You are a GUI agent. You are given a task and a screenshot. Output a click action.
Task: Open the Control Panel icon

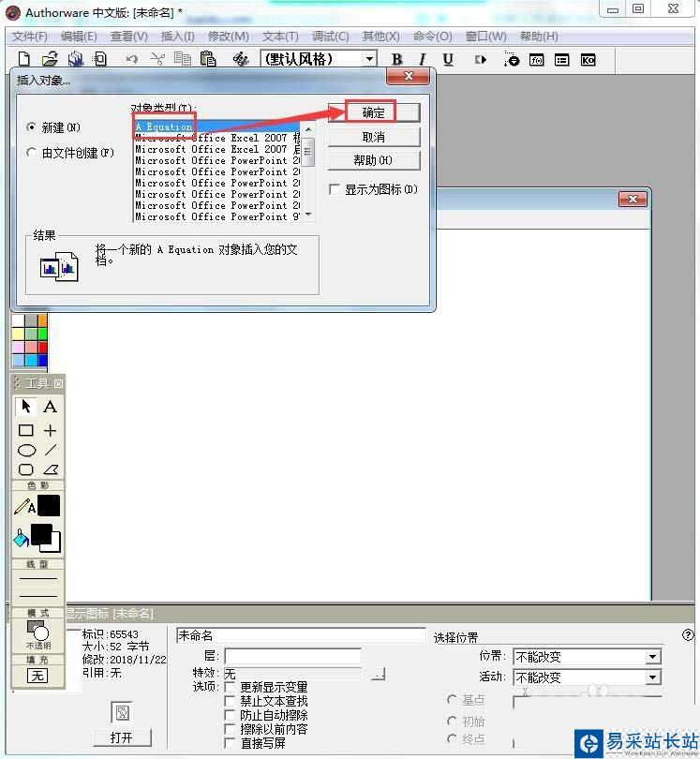coord(512,59)
